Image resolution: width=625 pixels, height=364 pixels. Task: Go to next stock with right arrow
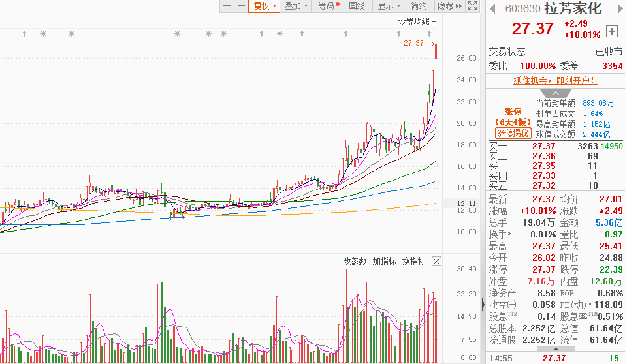(620, 8)
